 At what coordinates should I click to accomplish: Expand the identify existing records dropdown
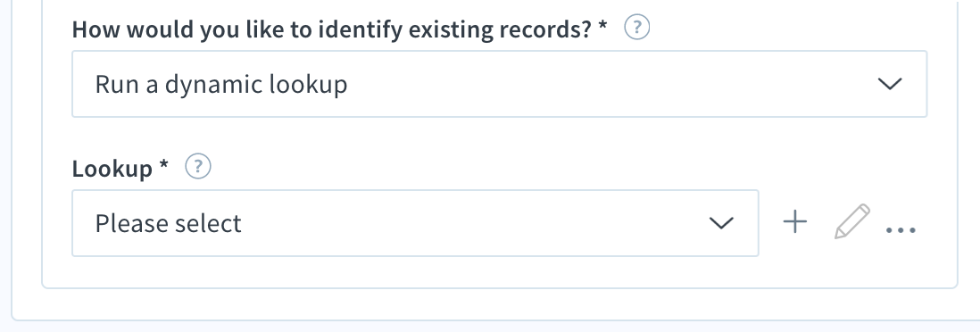click(500, 84)
